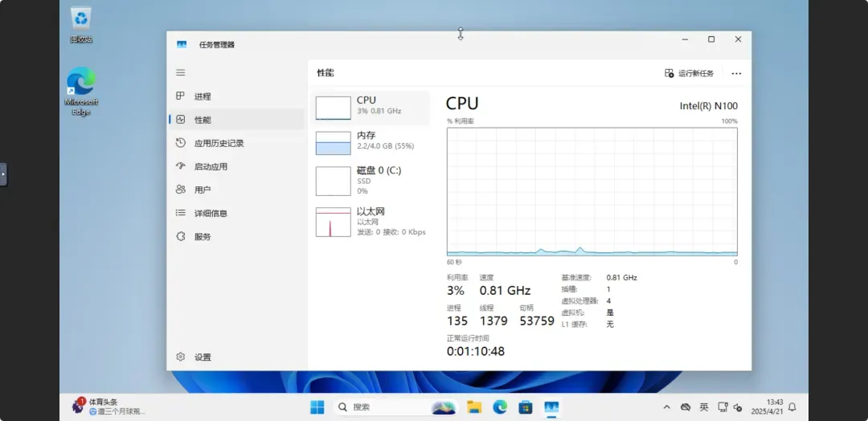Viewport: 868px width, 421px height.
Task: Click the volume tray icon
Action: point(737,407)
